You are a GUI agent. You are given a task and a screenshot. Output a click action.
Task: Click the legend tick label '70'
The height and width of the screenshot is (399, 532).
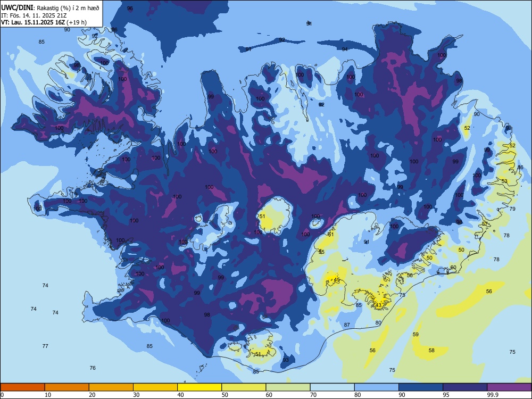[x=313, y=395]
